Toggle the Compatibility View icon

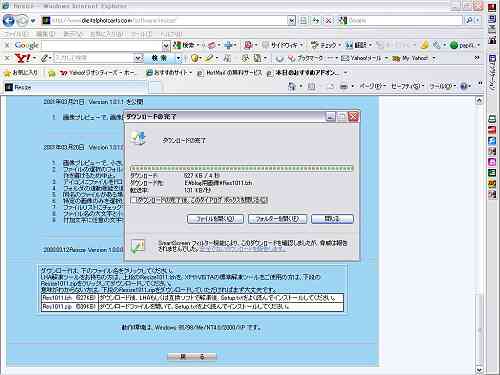coord(303,21)
